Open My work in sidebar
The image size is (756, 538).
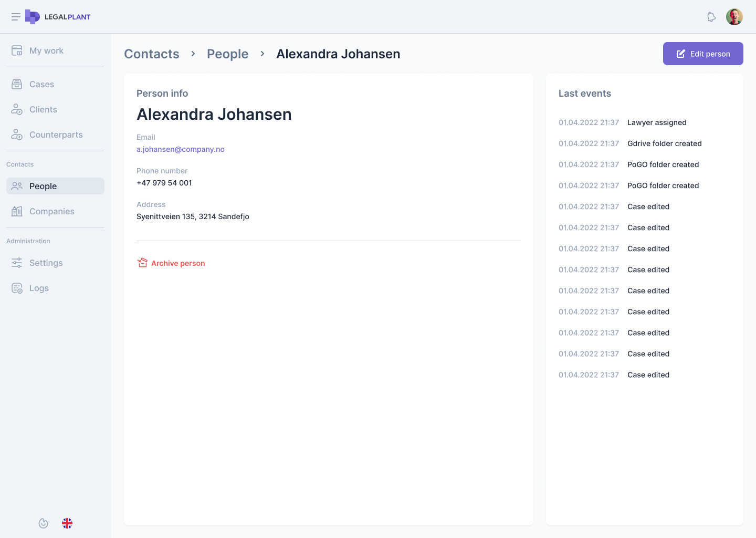pos(46,51)
